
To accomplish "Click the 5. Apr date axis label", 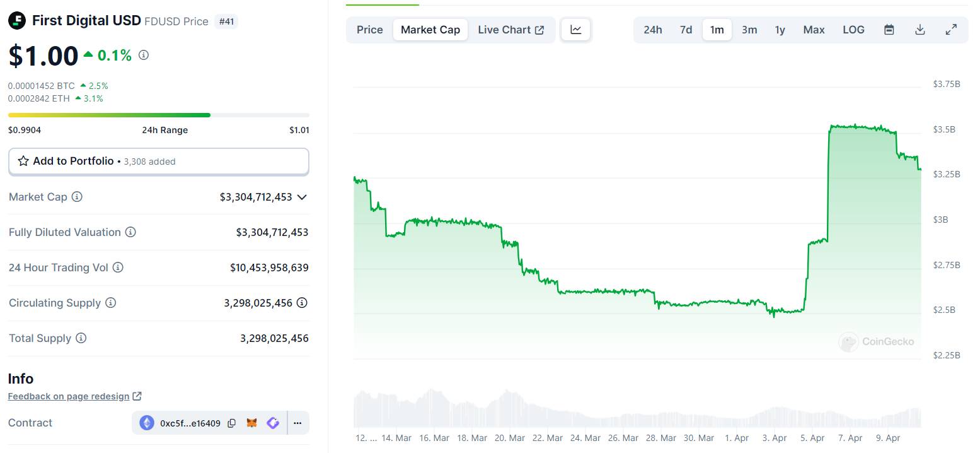I will [813, 438].
